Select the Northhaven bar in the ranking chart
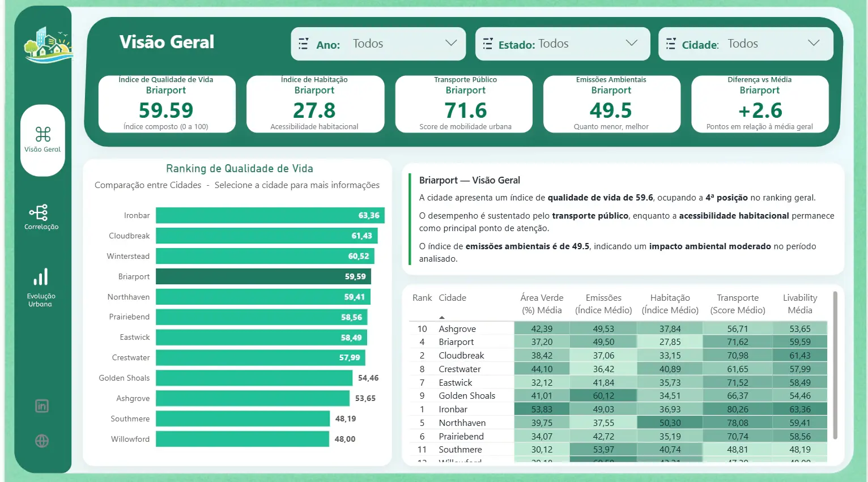This screenshot has width=868, height=482. pos(263,297)
